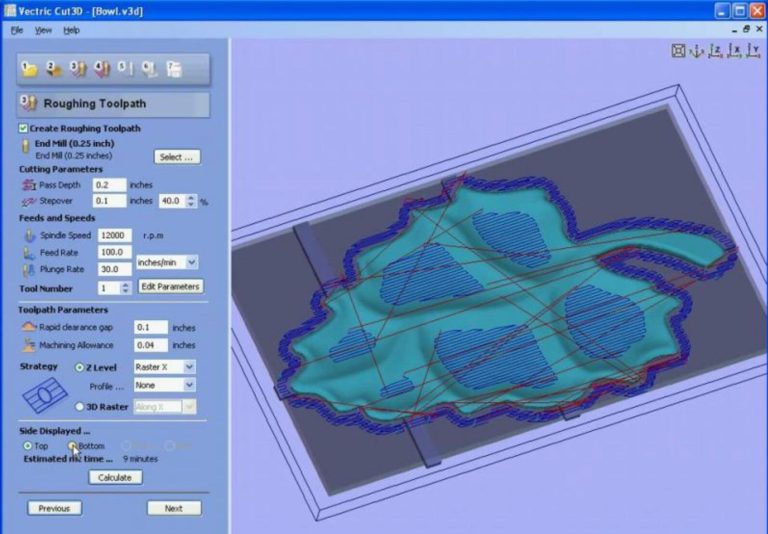Viewport: 768px width, 534px height.
Task: Decrease Tool Number with spinner down
Action: pyautogui.click(x=126, y=291)
